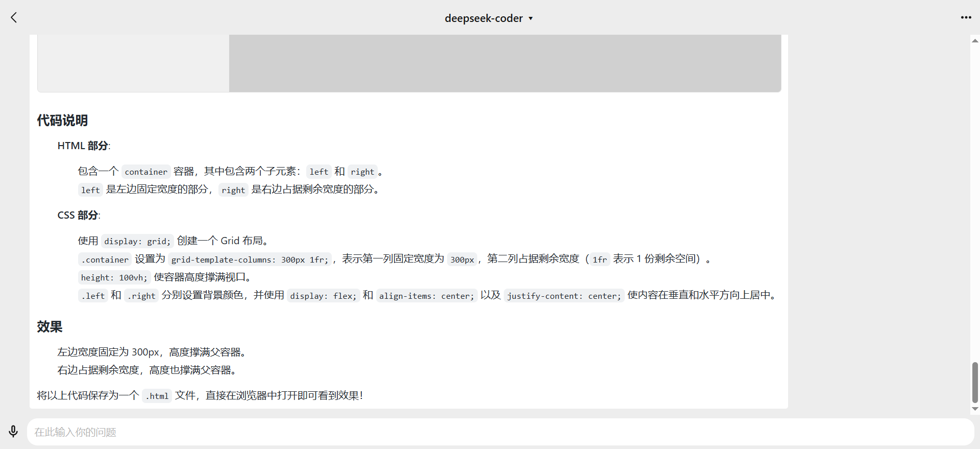
Task: Open the deepseek-coder model dropdown
Action: pyautogui.click(x=488, y=18)
